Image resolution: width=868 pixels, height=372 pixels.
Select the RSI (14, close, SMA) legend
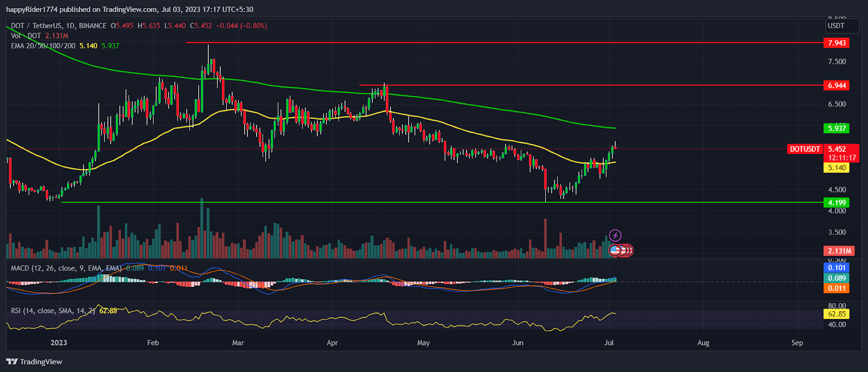53,311
